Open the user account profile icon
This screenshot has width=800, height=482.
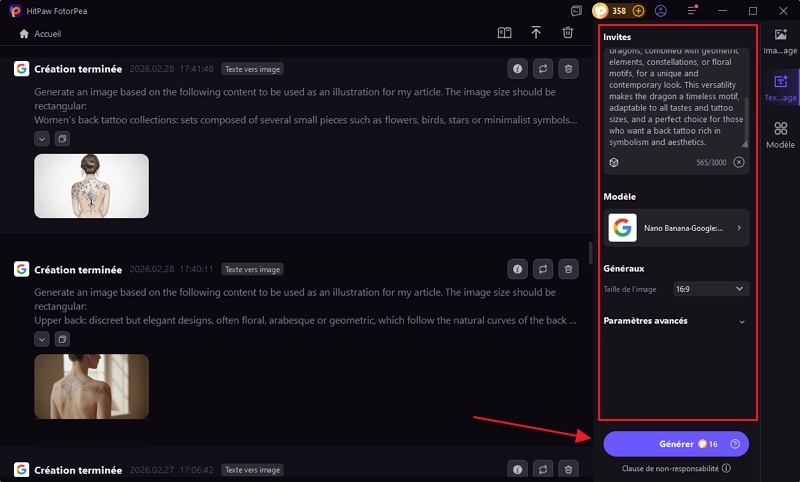[661, 11]
